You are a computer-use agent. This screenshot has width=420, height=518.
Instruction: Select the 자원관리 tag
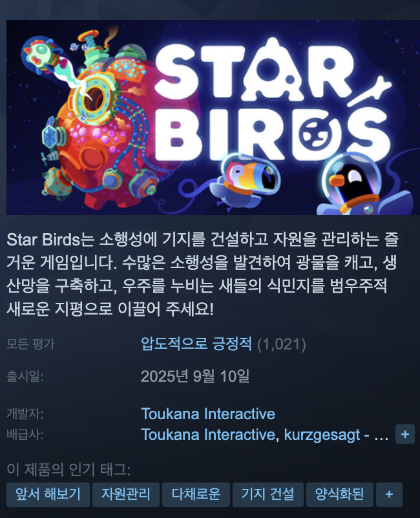click(126, 495)
